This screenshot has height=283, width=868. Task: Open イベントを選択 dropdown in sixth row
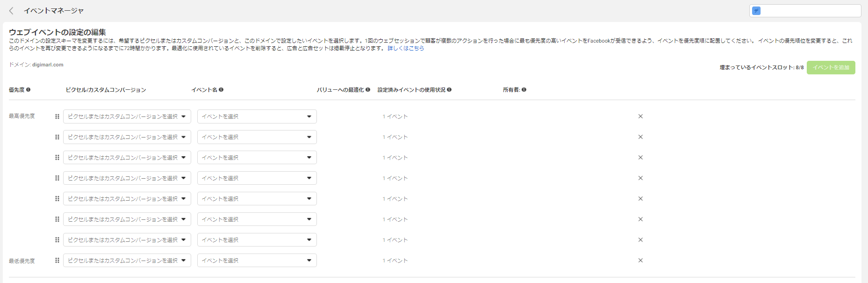pos(257,219)
